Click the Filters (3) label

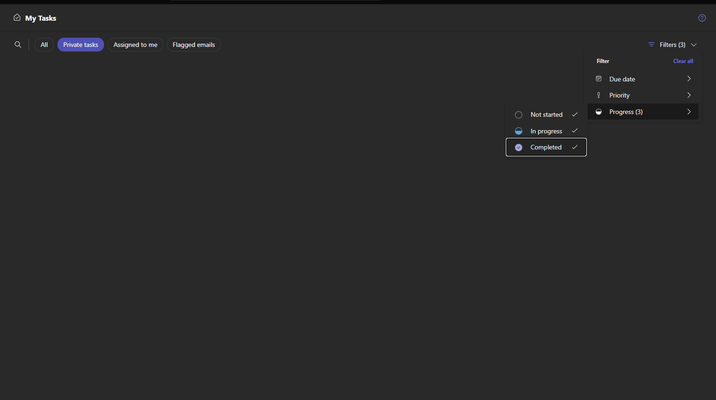pos(672,45)
